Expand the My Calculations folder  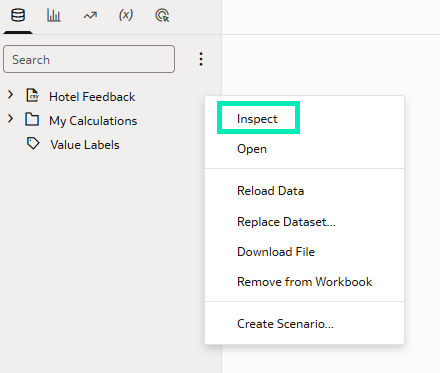click(x=11, y=119)
